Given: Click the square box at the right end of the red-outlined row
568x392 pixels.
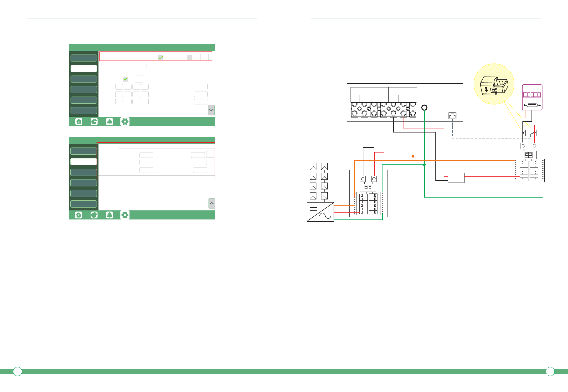Looking at the screenshot, I should click(x=205, y=57).
